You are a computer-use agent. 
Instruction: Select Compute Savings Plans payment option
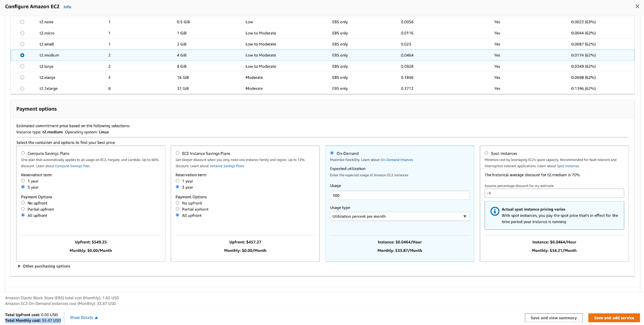click(23, 153)
